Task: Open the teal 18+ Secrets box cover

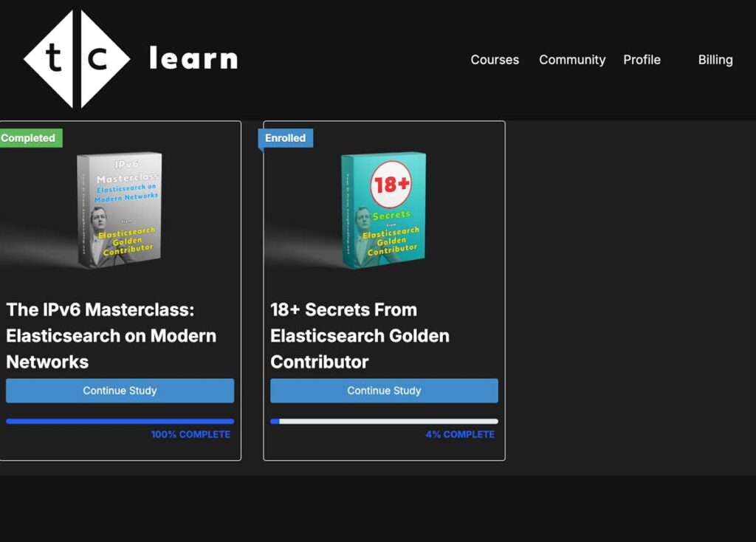Action: [384, 209]
